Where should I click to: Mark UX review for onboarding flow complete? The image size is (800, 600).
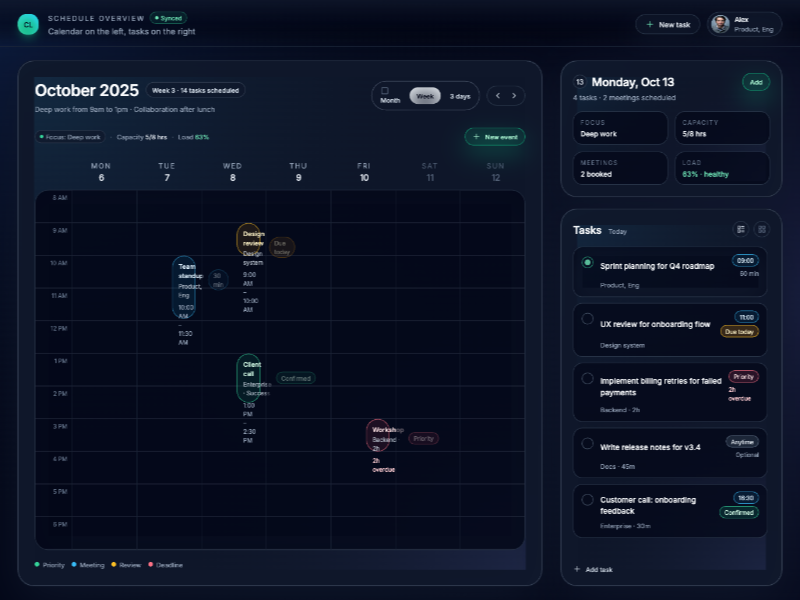pyautogui.click(x=587, y=319)
